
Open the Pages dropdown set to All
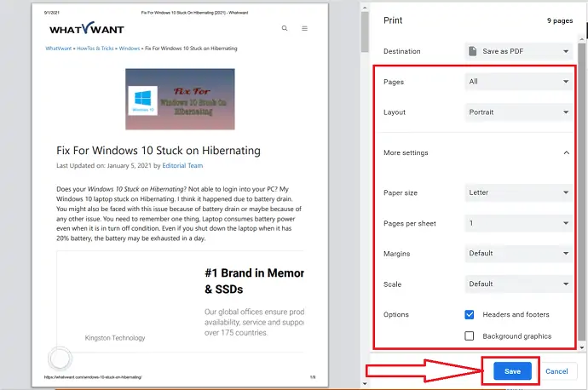[519, 82]
